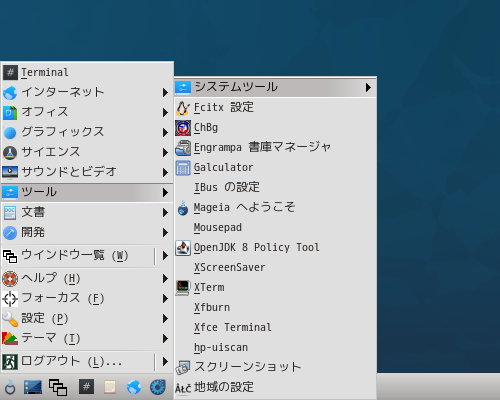Screen dimensions: 500x400
Task: Click the スクリーンショット camera icon
Action: pyautogui.click(x=183, y=367)
